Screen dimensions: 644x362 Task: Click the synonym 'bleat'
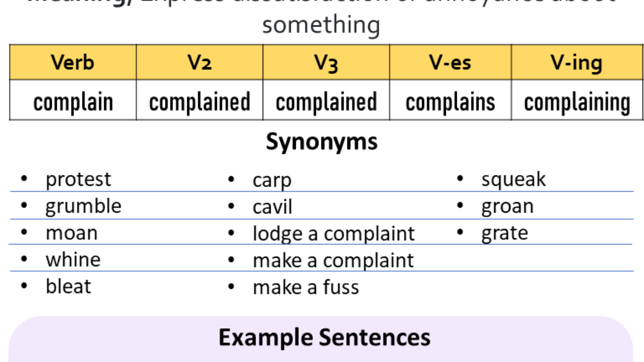click(x=68, y=286)
